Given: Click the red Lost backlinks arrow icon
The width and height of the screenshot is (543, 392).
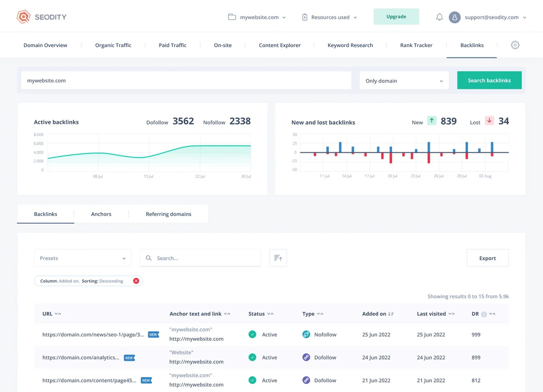Looking at the screenshot, I should pyautogui.click(x=489, y=121).
